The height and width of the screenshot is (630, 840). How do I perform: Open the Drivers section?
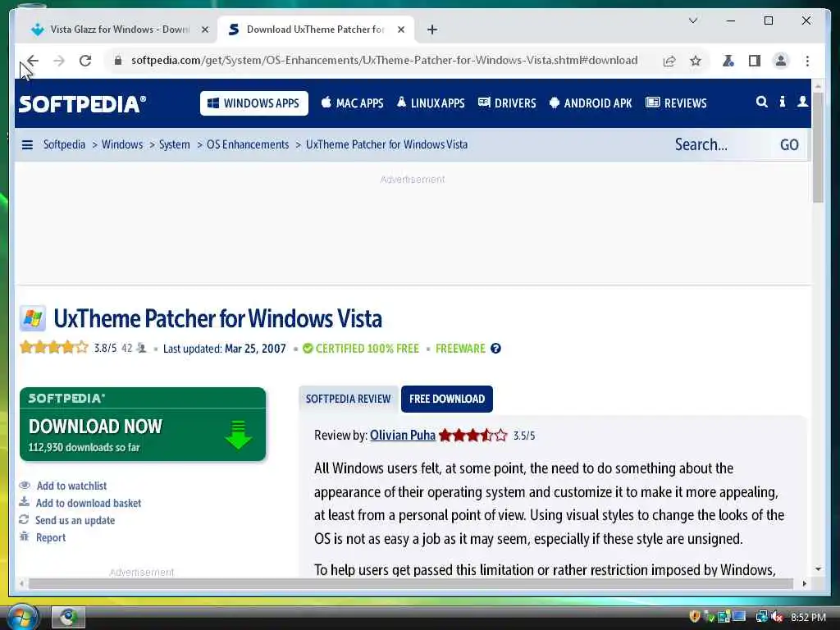coord(507,103)
